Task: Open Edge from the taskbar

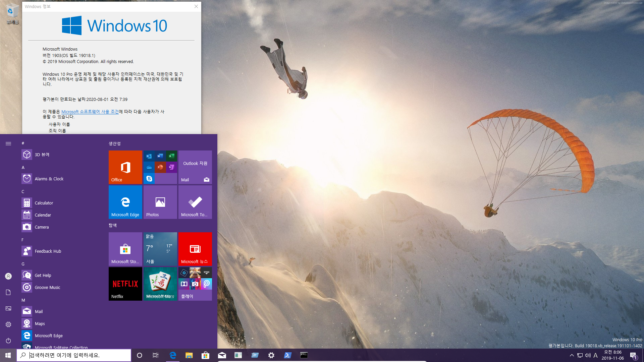Action: tap(173, 355)
